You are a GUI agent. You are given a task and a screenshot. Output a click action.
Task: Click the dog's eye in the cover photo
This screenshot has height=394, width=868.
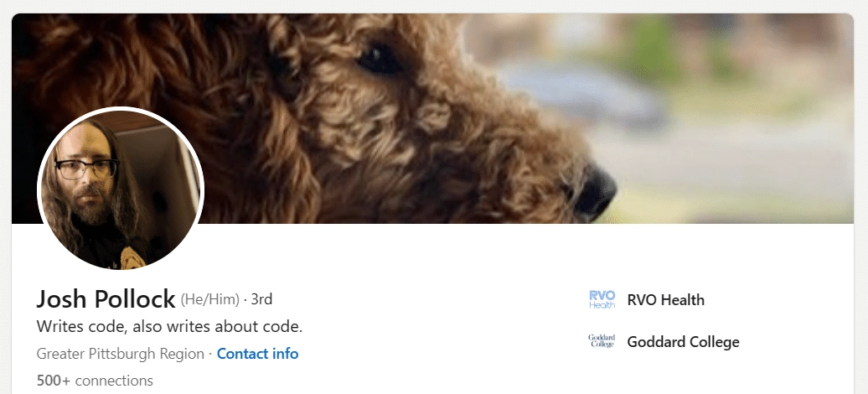tap(380, 60)
